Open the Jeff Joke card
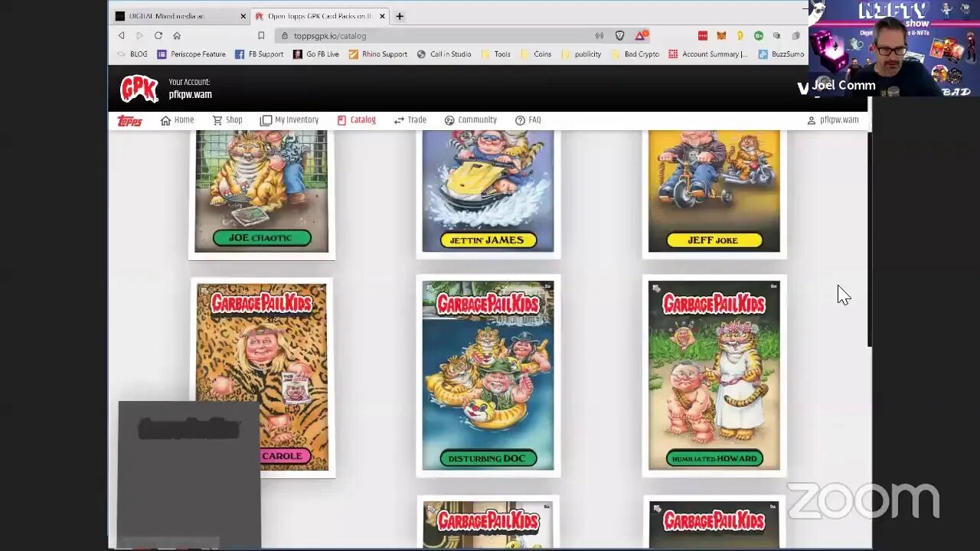 click(x=714, y=193)
